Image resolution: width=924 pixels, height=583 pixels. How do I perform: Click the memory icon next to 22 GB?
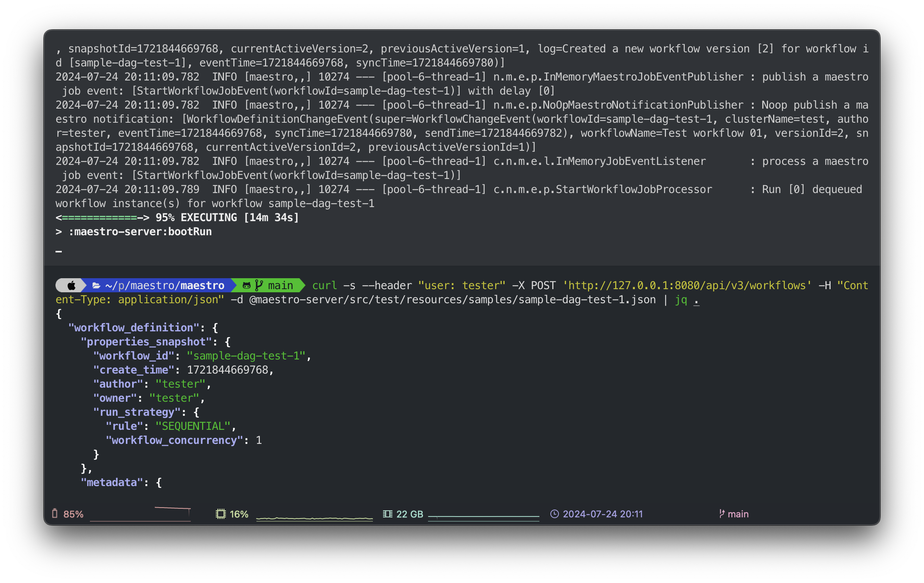(x=387, y=514)
